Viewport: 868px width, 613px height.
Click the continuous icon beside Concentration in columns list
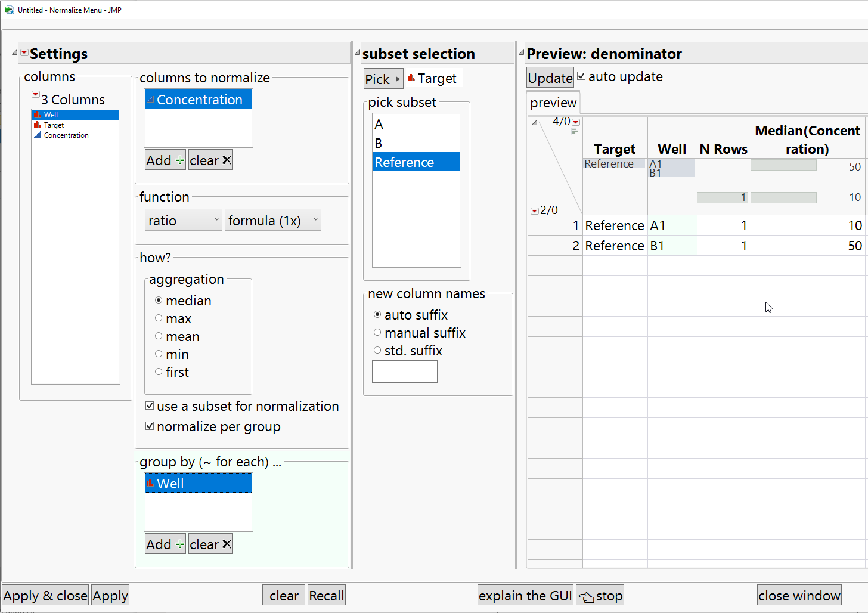click(38, 135)
